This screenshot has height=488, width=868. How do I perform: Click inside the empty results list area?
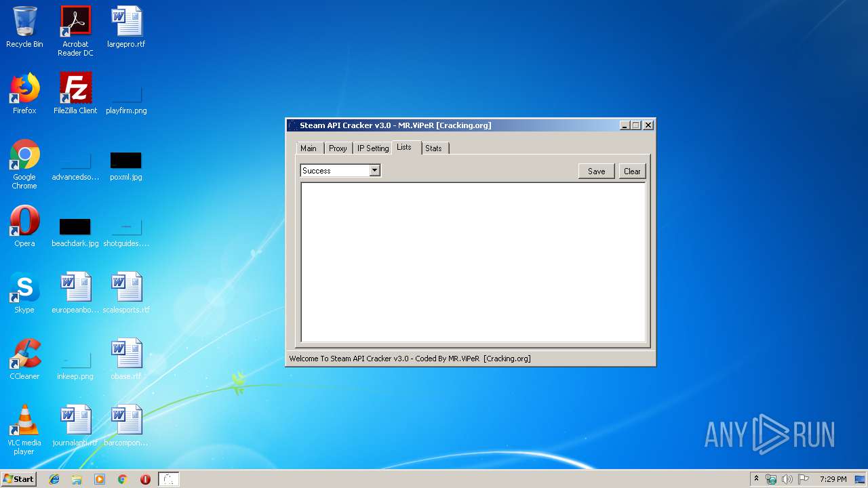pyautogui.click(x=473, y=262)
